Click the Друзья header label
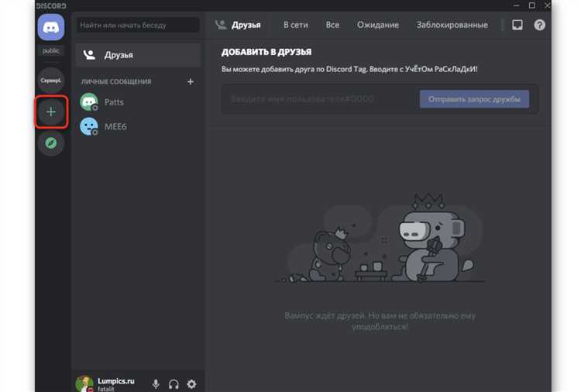This screenshot has height=392, width=581. [x=246, y=25]
